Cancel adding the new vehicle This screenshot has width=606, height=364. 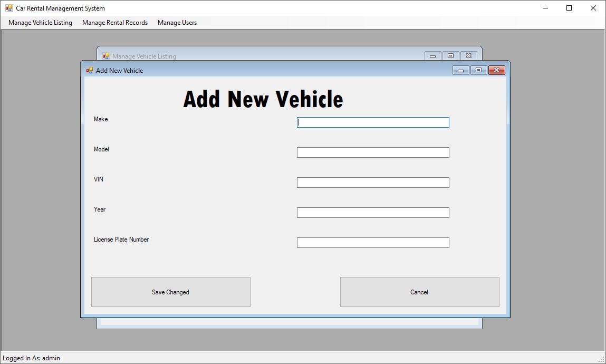click(420, 292)
